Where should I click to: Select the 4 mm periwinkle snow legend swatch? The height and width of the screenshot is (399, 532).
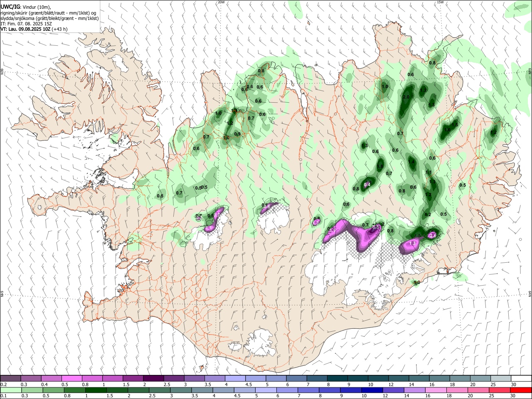(x=235, y=379)
